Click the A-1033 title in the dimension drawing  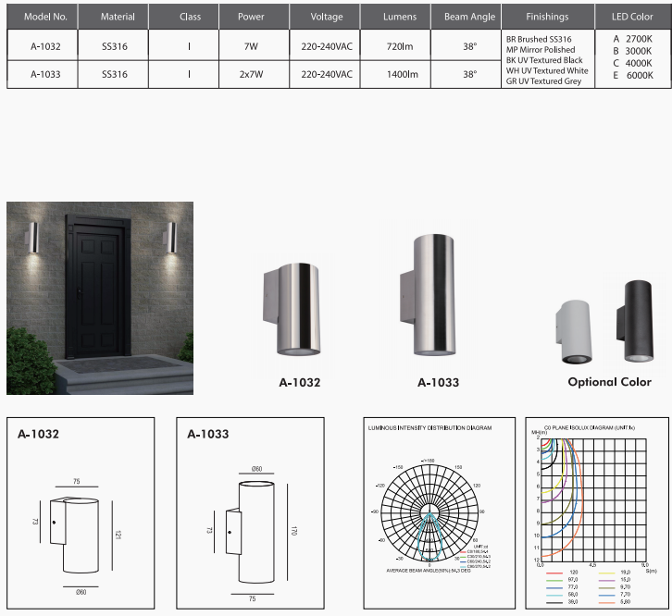(208, 434)
